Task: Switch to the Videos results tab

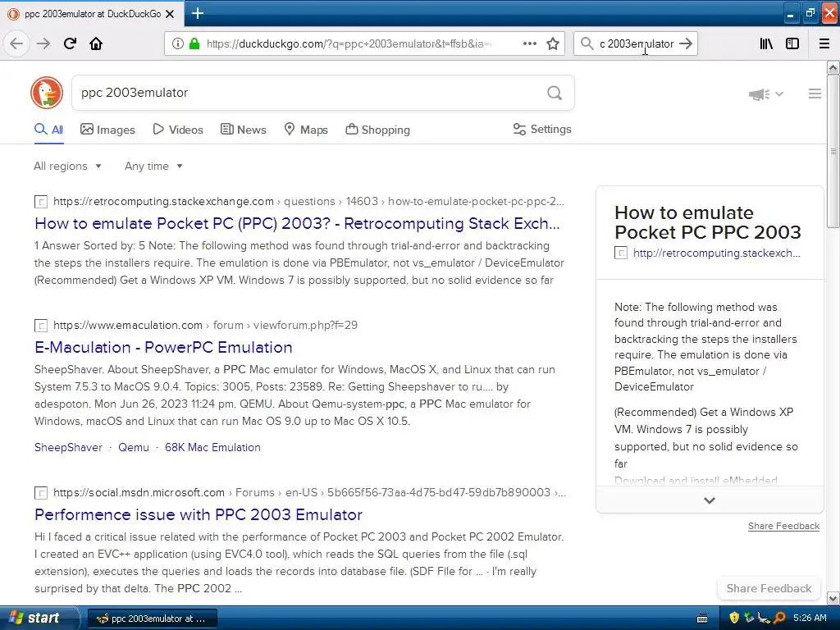Action: point(178,130)
